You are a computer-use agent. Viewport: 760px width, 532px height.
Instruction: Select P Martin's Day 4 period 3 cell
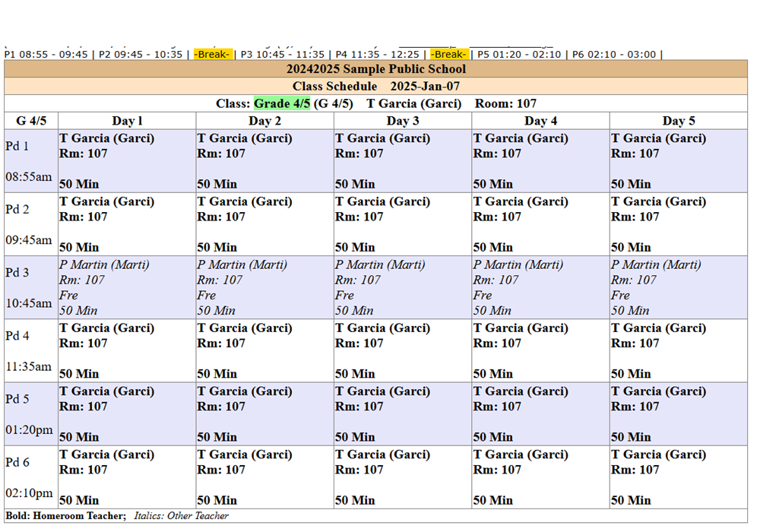click(x=540, y=287)
